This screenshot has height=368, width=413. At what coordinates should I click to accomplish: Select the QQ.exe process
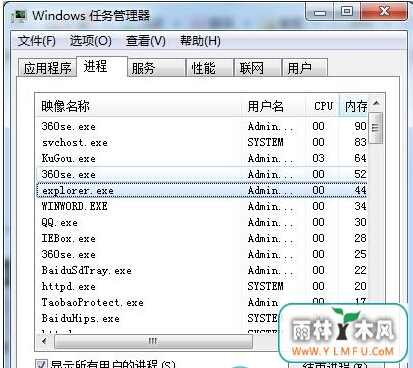pyautogui.click(x=202, y=222)
